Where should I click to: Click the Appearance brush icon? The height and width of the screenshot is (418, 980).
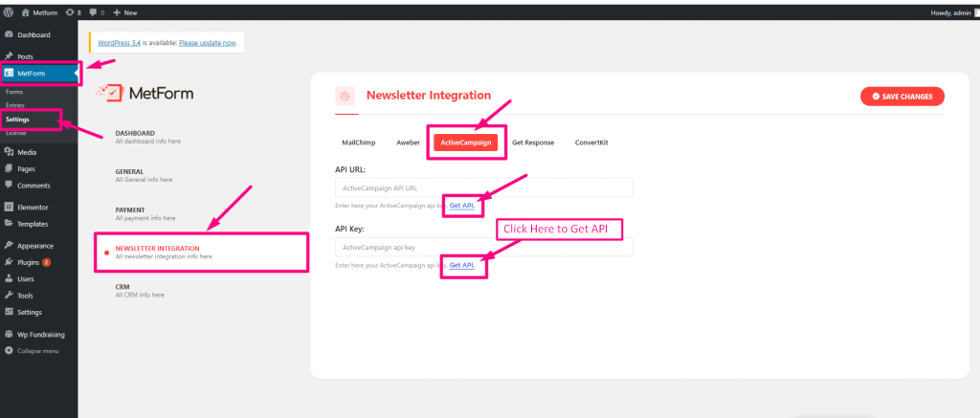pos(9,246)
